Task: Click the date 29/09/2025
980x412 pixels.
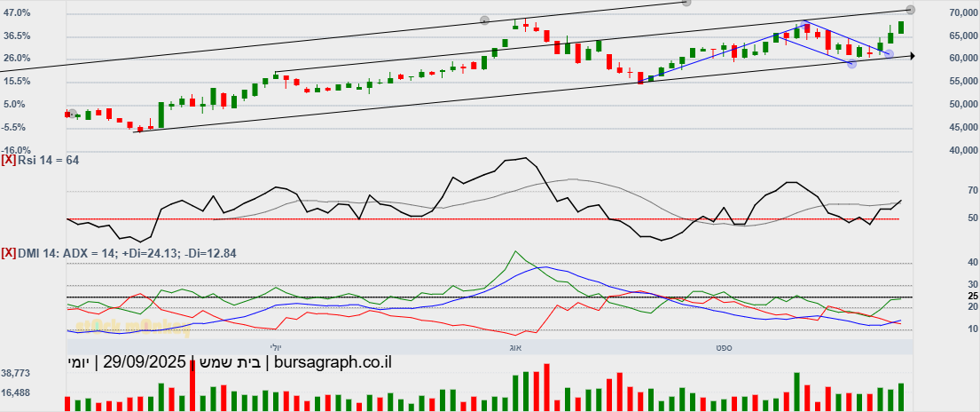Action: pos(145,362)
